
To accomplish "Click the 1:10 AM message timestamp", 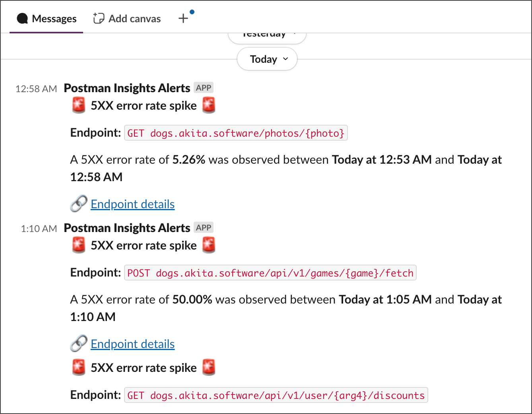I will (x=39, y=228).
